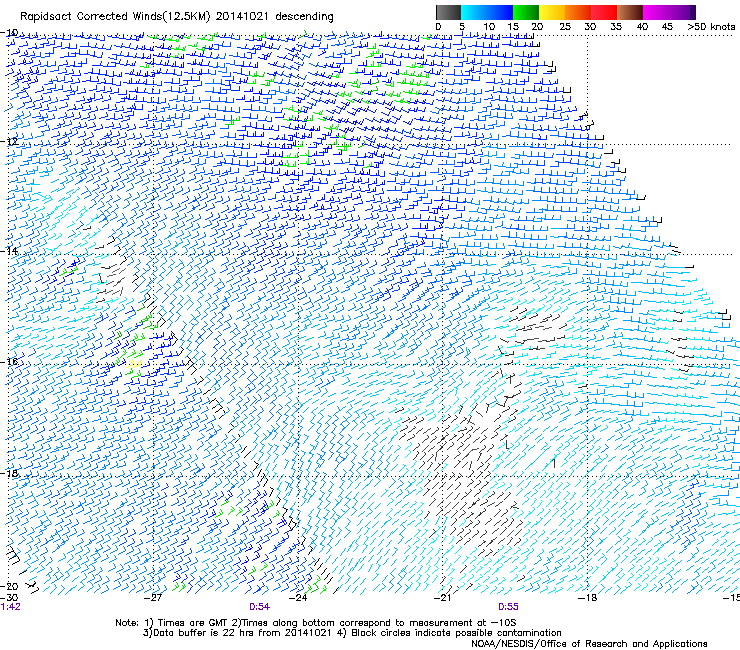
Task: Click the magenta 40-45 knots color band
Action: point(656,12)
